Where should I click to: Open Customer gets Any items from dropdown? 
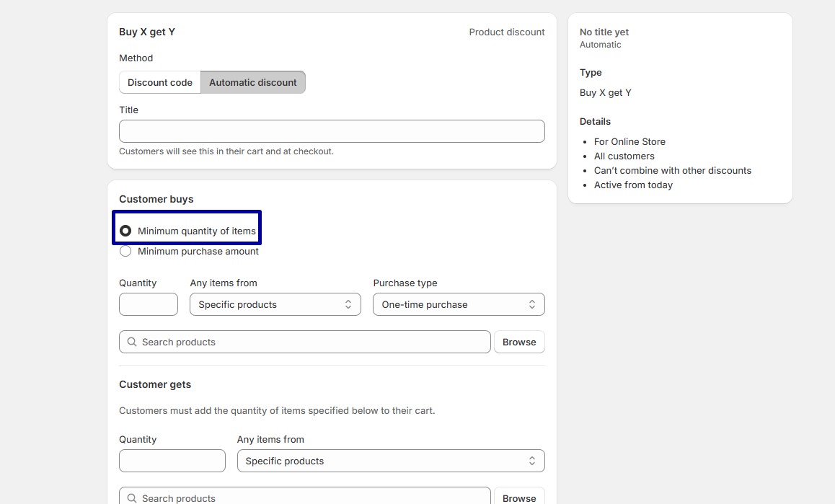click(391, 461)
